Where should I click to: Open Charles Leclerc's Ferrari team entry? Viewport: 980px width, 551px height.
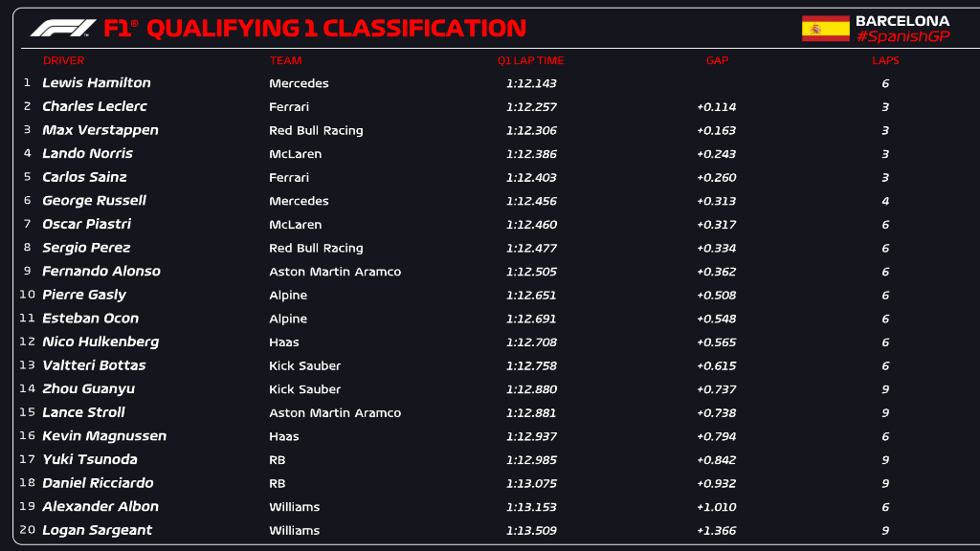click(289, 107)
